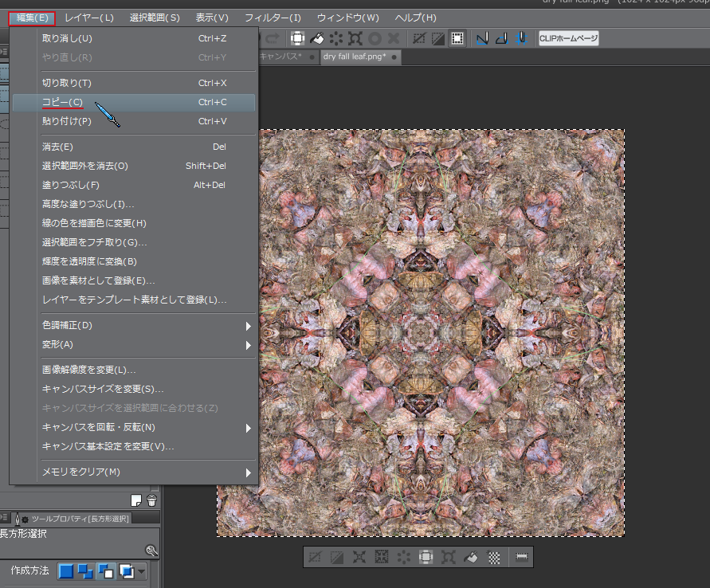Click Invert selection icon in top command bar
The image size is (710, 588).
(x=438, y=38)
